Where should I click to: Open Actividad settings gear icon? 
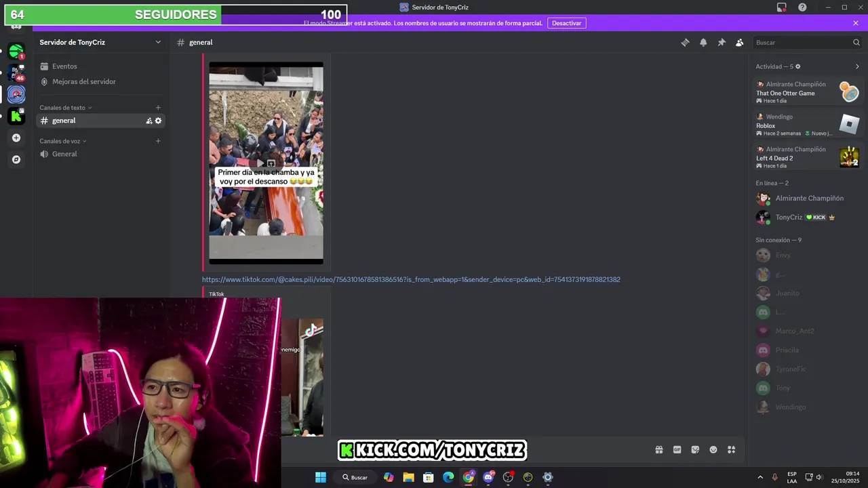pos(797,66)
